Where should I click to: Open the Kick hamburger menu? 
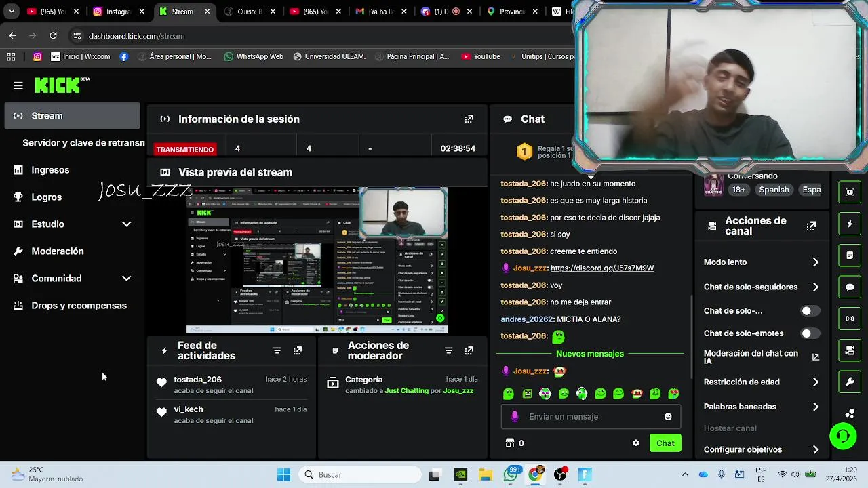click(18, 85)
